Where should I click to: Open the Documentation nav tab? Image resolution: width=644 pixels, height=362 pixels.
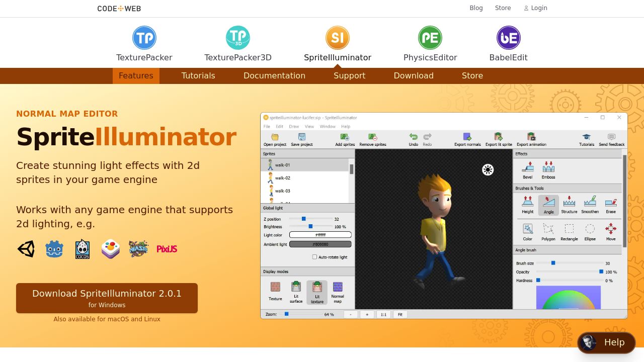(x=274, y=76)
